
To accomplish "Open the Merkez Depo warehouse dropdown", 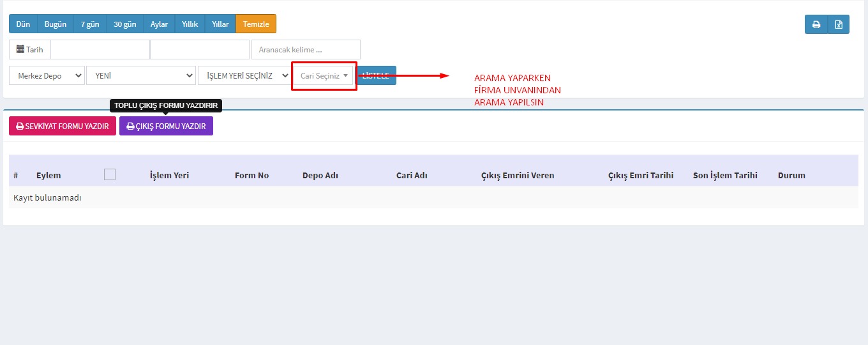I will point(47,75).
